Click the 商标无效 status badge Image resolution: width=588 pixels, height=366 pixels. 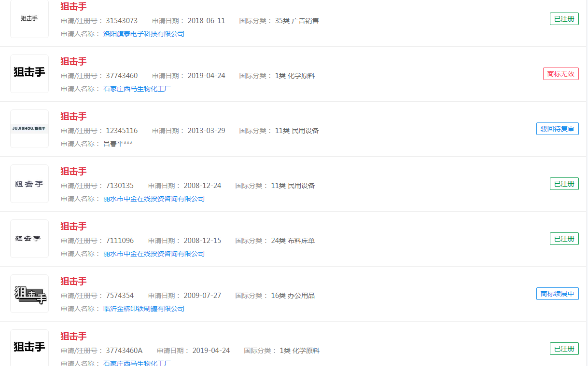tap(560, 74)
